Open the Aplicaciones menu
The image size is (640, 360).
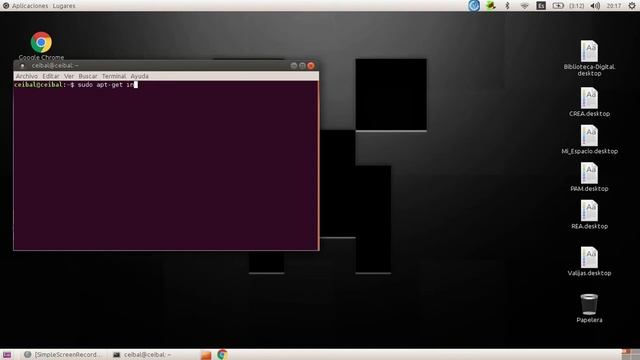[x=30, y=6]
